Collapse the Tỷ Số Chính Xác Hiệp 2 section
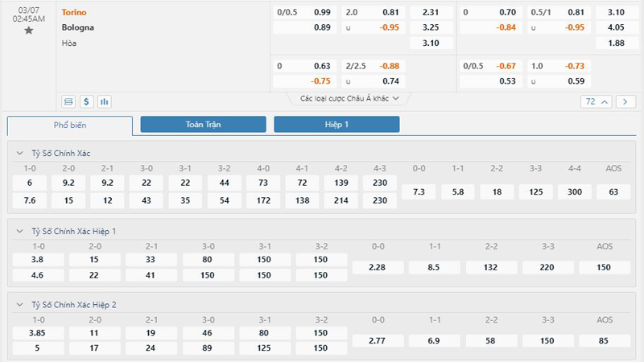The image size is (644, 362). 19,305
